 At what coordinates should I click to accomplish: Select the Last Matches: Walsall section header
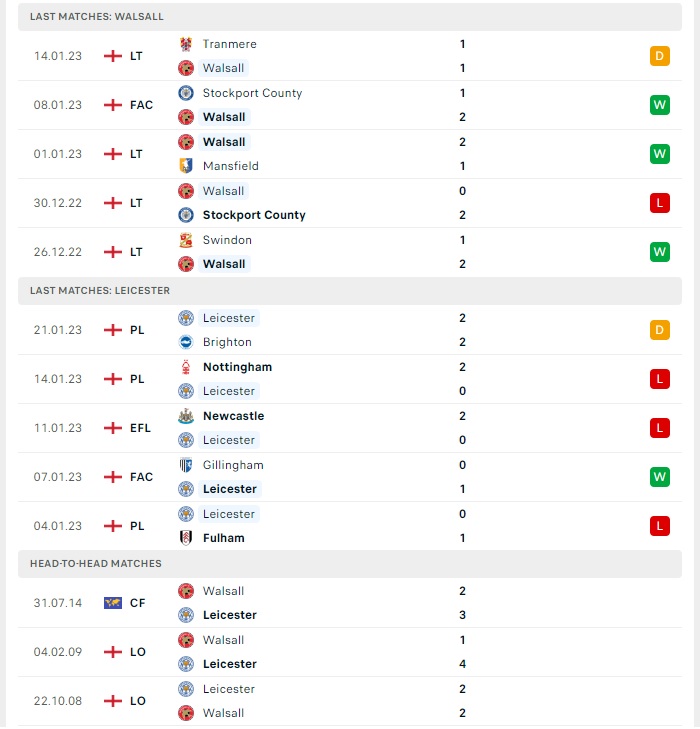pos(350,17)
